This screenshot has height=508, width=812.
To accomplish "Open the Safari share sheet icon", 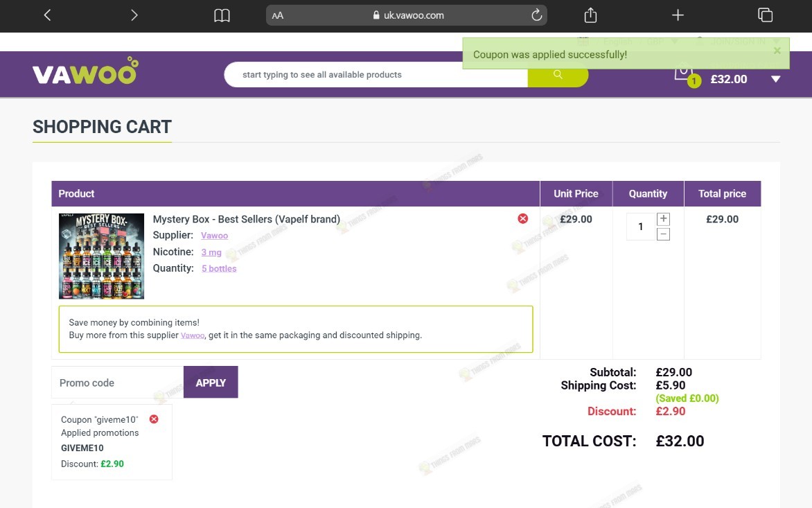I will (x=590, y=15).
